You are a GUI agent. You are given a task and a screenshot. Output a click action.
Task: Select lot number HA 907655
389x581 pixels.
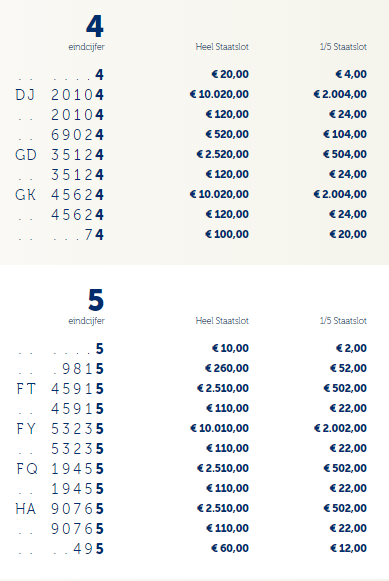60,509
